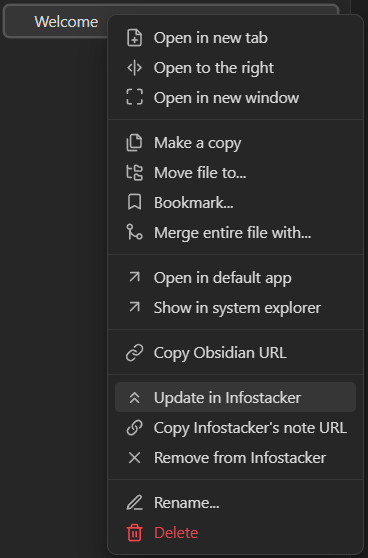Select the Welcome note in file list
This screenshot has height=558, width=368.
pyautogui.click(x=66, y=22)
